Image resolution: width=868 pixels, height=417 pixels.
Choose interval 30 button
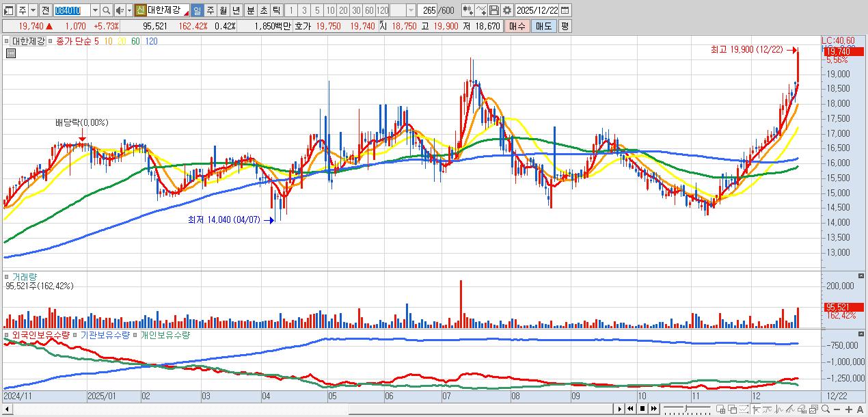pyautogui.click(x=356, y=10)
